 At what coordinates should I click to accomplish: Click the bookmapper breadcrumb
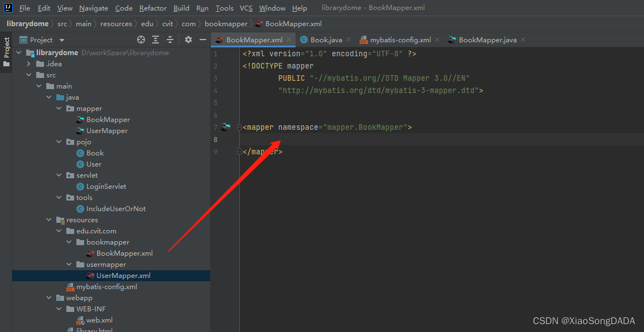click(226, 24)
